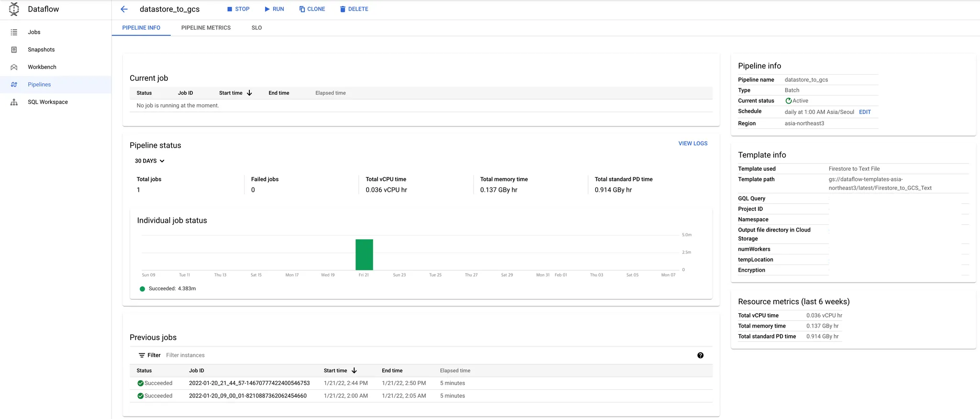Screen dimensions: 980x419
Task: Run the pipeline with the RUN button
Action: 274,9
